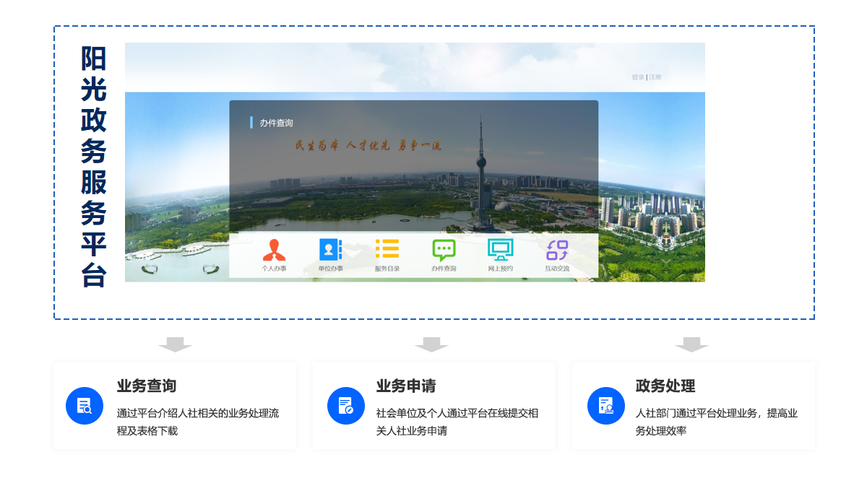Click the 登录 login link
Screen dimensions: 867x504
pos(638,77)
